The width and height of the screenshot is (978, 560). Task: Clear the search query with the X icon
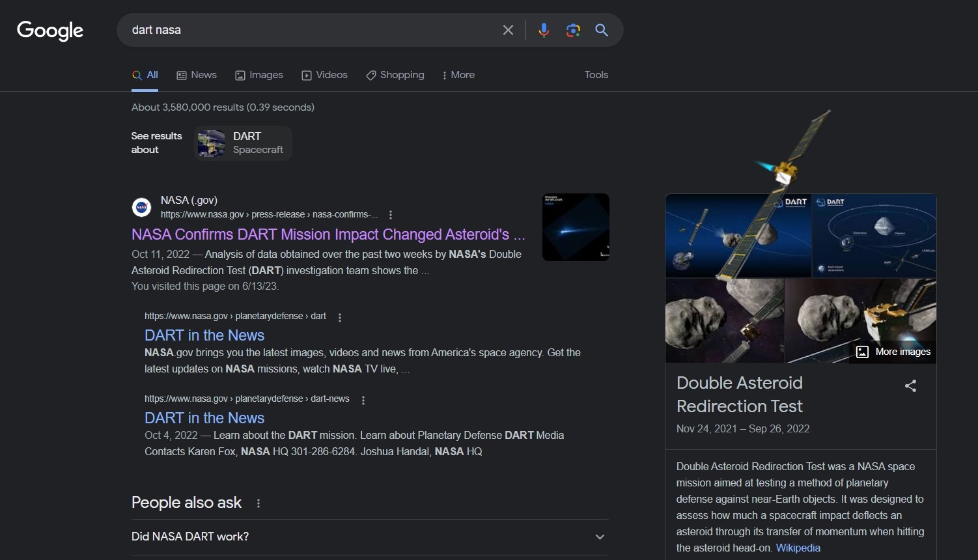pyautogui.click(x=508, y=29)
